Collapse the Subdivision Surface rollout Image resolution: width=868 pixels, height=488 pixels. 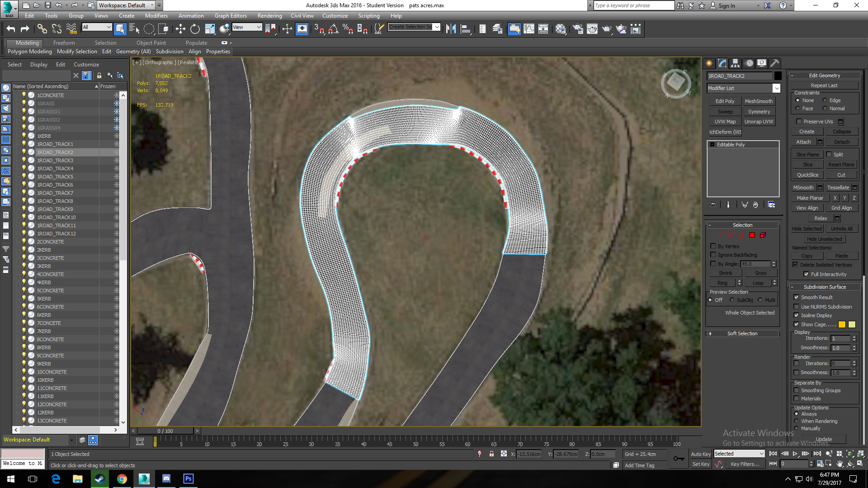pyautogui.click(x=825, y=287)
